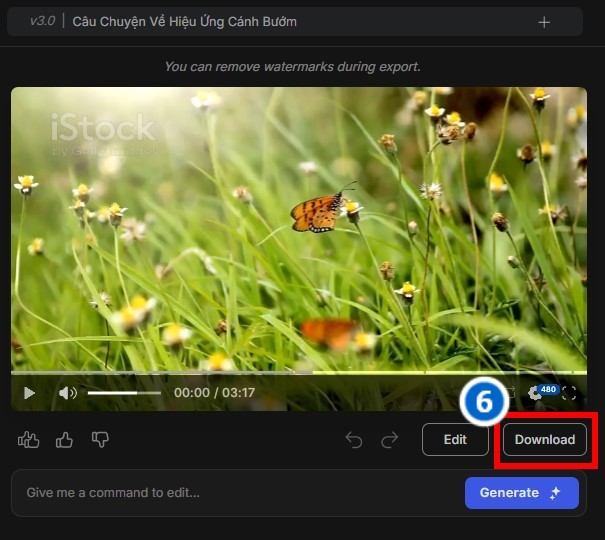605x540 pixels.
Task: Give the video a thumbs up
Action: click(64, 440)
